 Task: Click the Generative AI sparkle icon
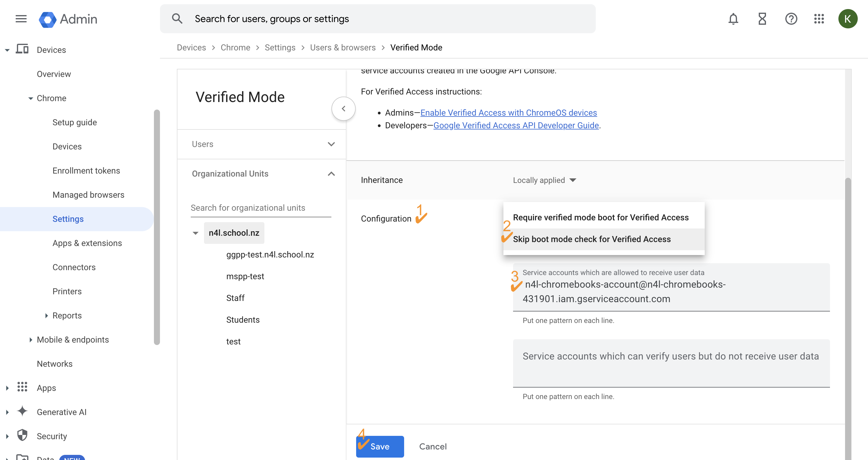[x=22, y=411]
